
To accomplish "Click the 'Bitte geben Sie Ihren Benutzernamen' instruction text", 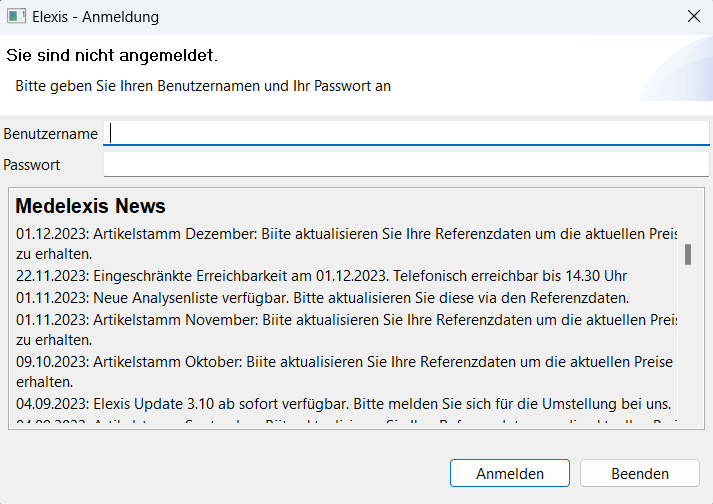I will tap(203, 86).
